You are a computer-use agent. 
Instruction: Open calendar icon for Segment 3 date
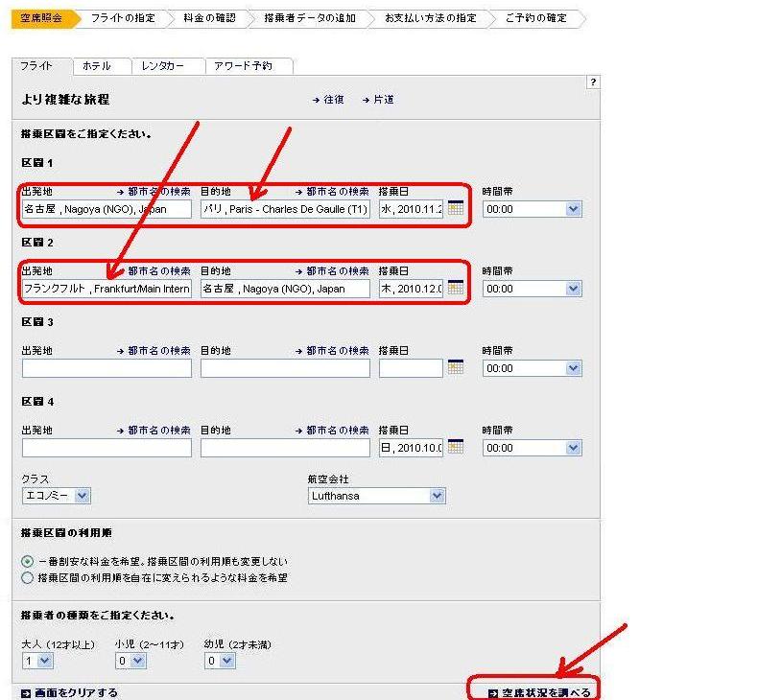point(456,367)
